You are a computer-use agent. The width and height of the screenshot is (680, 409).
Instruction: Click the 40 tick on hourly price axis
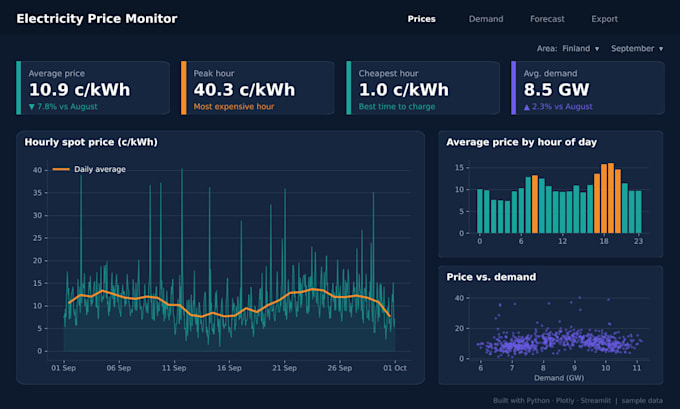[37, 170]
